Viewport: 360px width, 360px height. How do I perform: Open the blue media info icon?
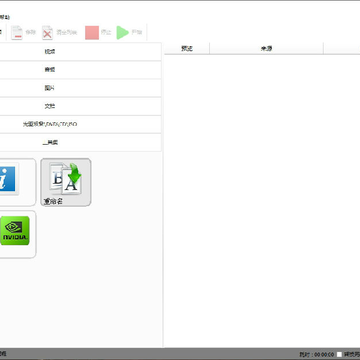[7, 179]
